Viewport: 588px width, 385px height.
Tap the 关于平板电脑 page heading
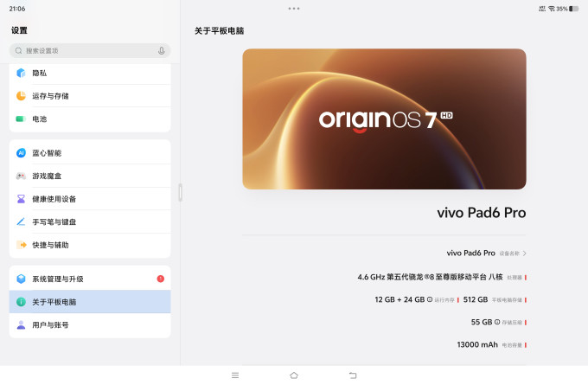coord(220,31)
